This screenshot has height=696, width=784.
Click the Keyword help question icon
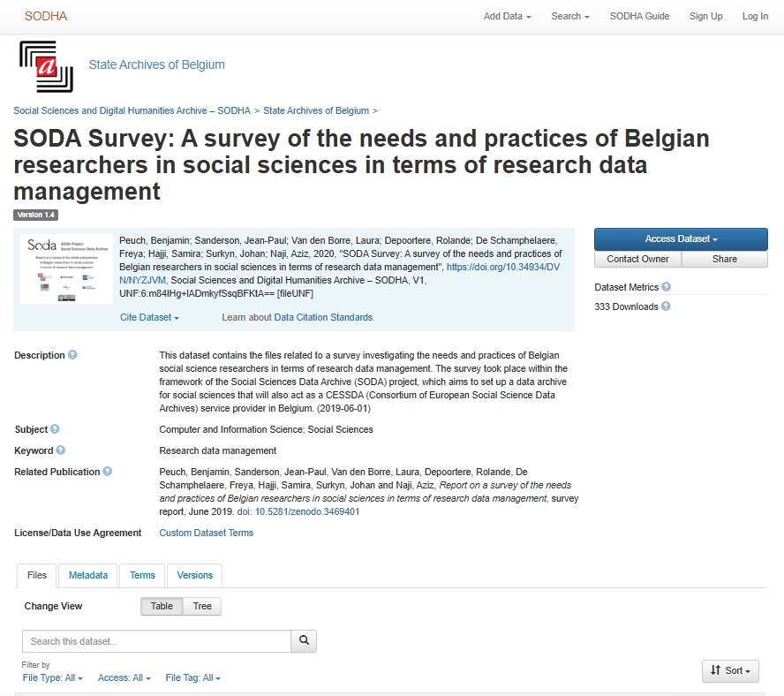coord(61,450)
